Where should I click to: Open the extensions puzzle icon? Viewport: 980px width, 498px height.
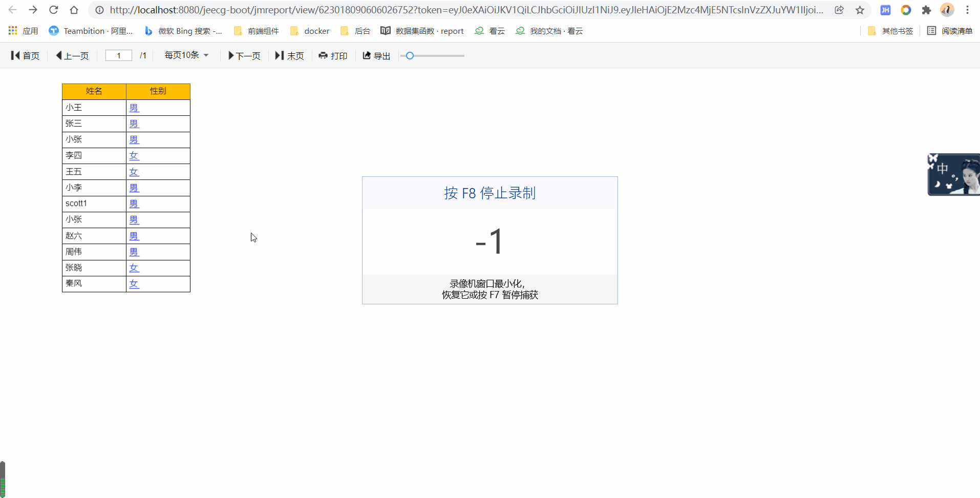coord(926,10)
